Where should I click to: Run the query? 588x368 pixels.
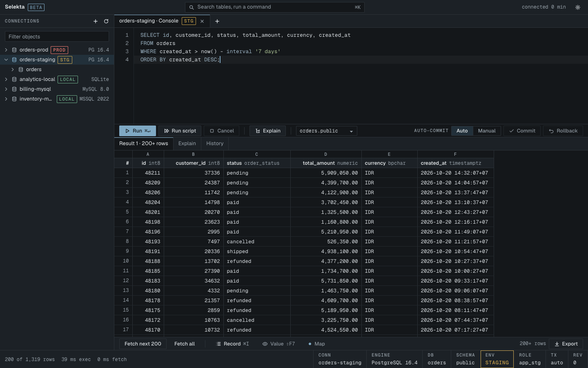point(138,131)
